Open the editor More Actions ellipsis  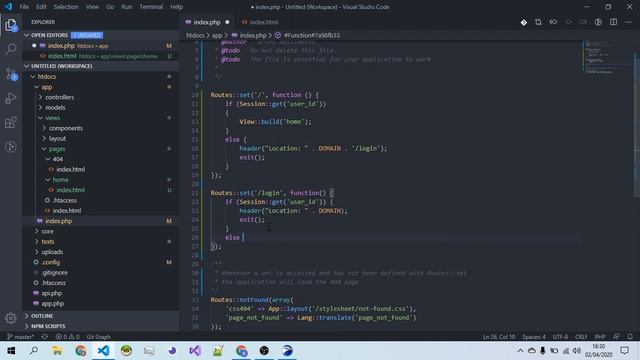pos(628,22)
